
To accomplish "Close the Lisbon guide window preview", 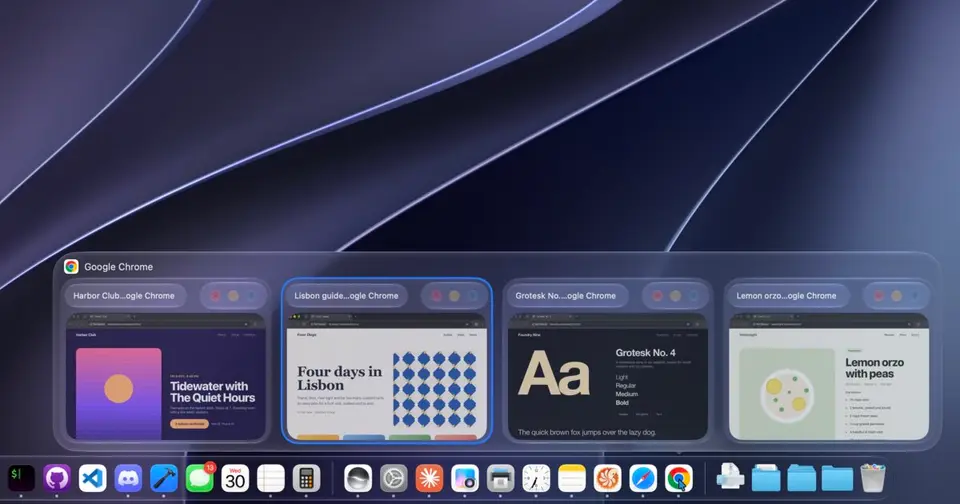I will click(437, 296).
